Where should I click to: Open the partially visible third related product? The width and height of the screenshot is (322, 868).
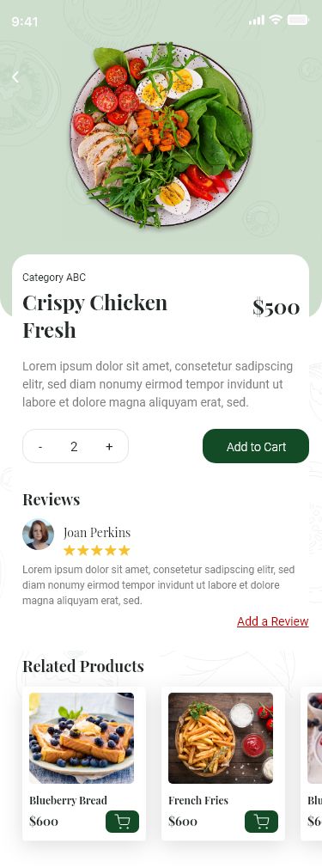pos(313,764)
